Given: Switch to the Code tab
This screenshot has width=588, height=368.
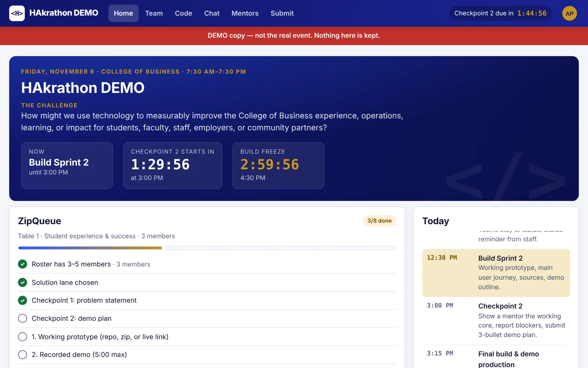Looking at the screenshot, I should point(183,13).
